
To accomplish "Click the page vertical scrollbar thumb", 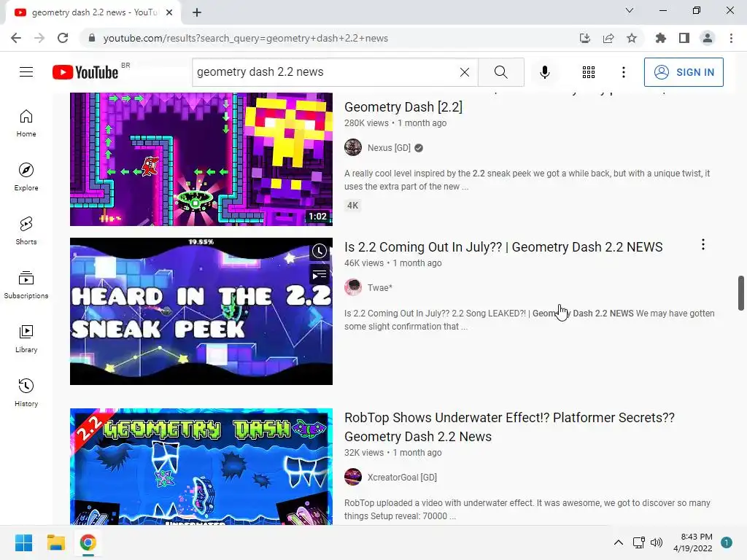I will [x=741, y=293].
